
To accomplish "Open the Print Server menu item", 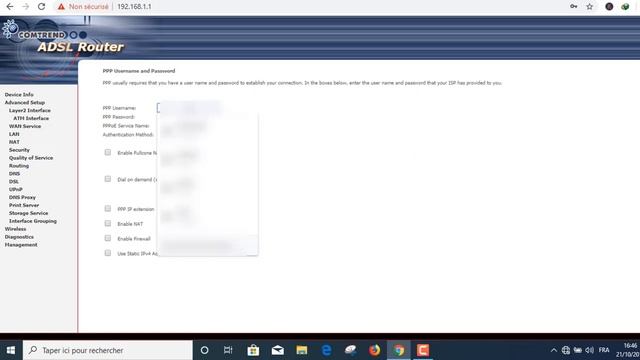I will [x=24, y=205].
